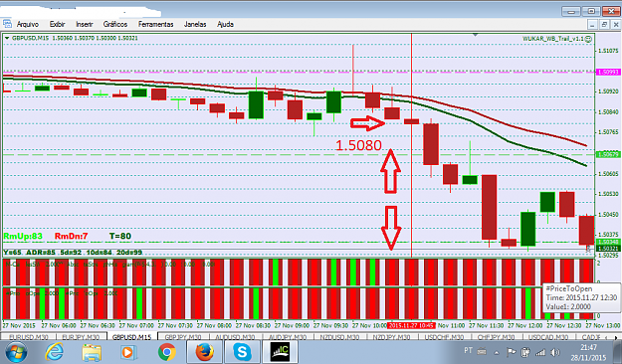Switch to the NZDJPY,M30 chart tab
The height and width of the screenshot is (364, 622).
(x=391, y=337)
